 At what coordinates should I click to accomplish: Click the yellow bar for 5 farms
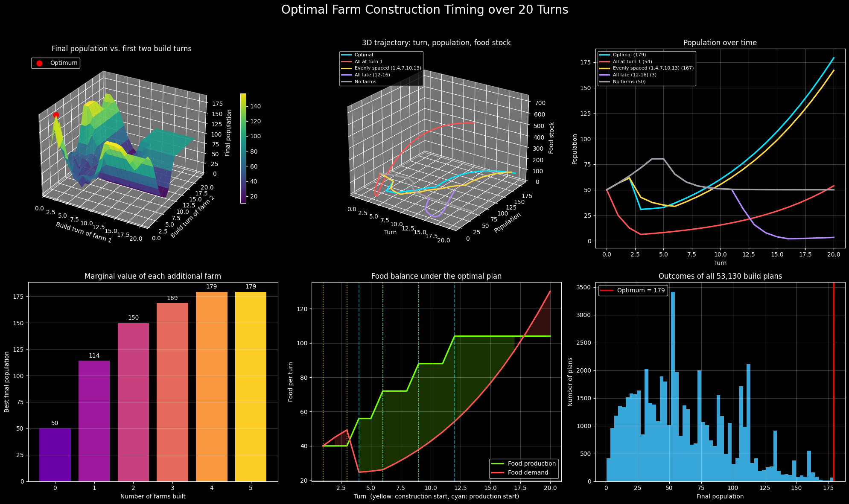[x=251, y=387]
